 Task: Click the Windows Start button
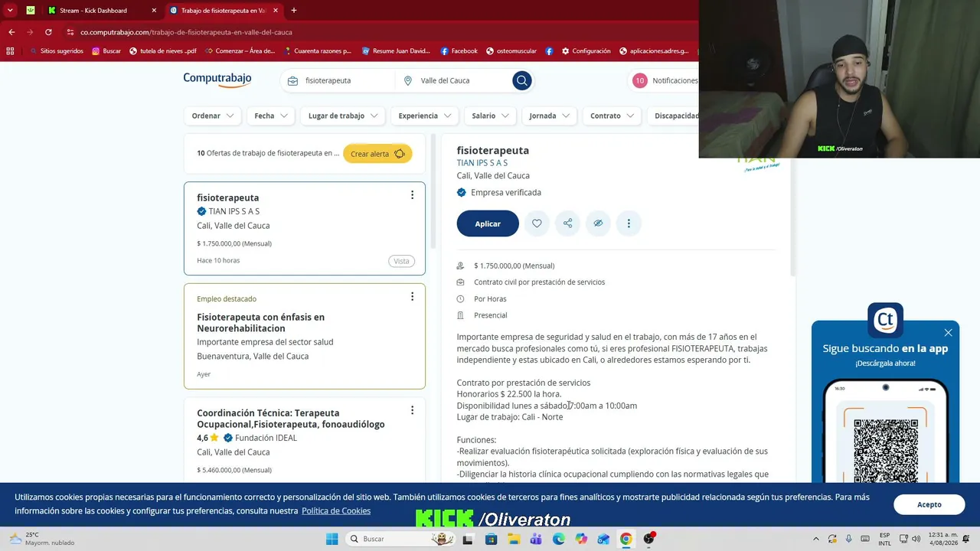point(332,539)
